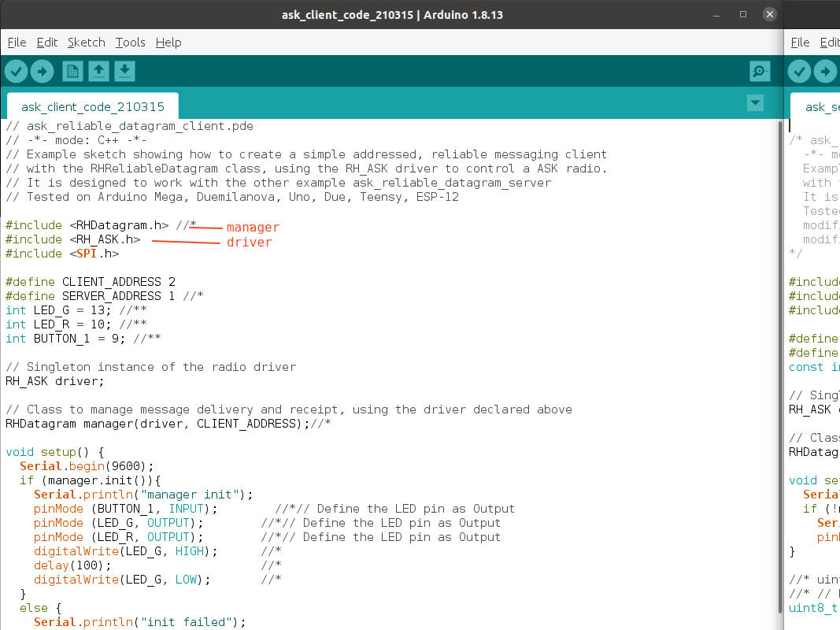The image size is (840, 630).
Task: Click the vertical scrollbar of the code editor
Action: (x=780, y=367)
